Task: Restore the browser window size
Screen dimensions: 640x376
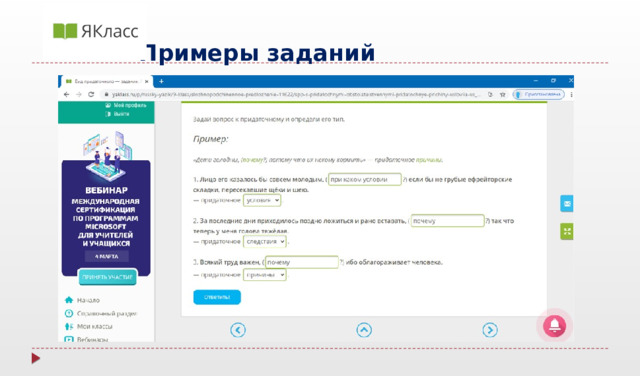Action: [553, 81]
